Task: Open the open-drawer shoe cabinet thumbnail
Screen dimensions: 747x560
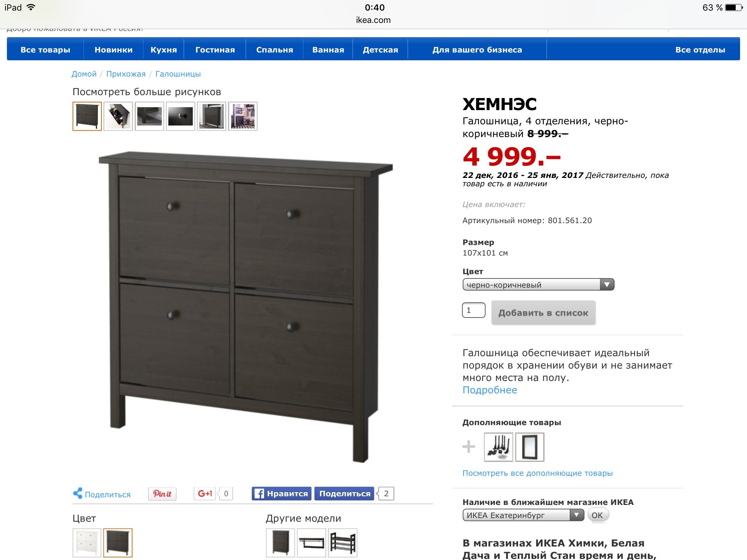Action: [x=118, y=116]
